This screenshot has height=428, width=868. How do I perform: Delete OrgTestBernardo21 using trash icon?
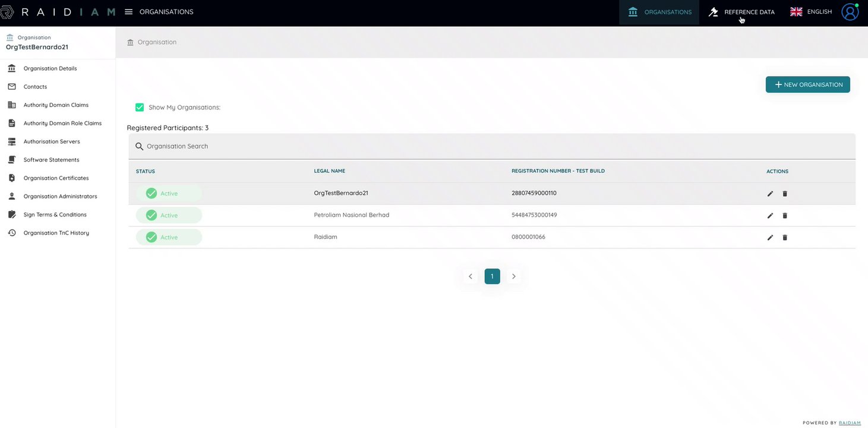click(784, 194)
